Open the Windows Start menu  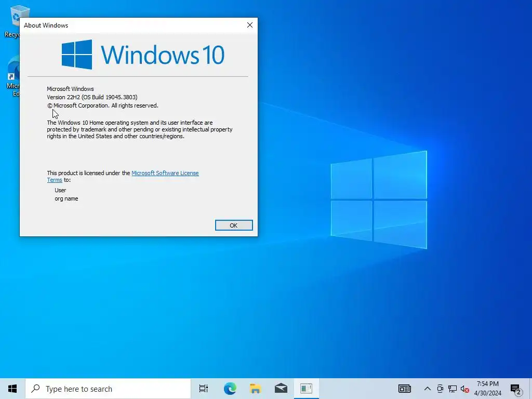[12, 389]
